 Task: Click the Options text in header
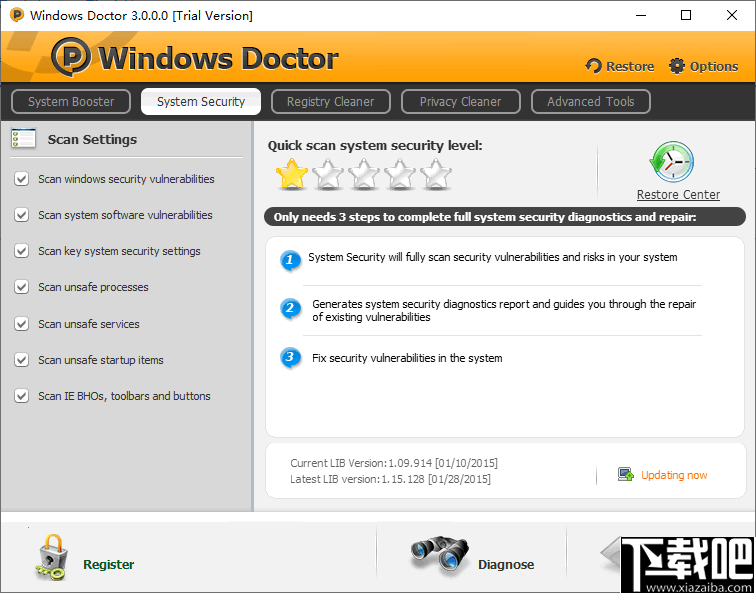pyautogui.click(x=714, y=67)
